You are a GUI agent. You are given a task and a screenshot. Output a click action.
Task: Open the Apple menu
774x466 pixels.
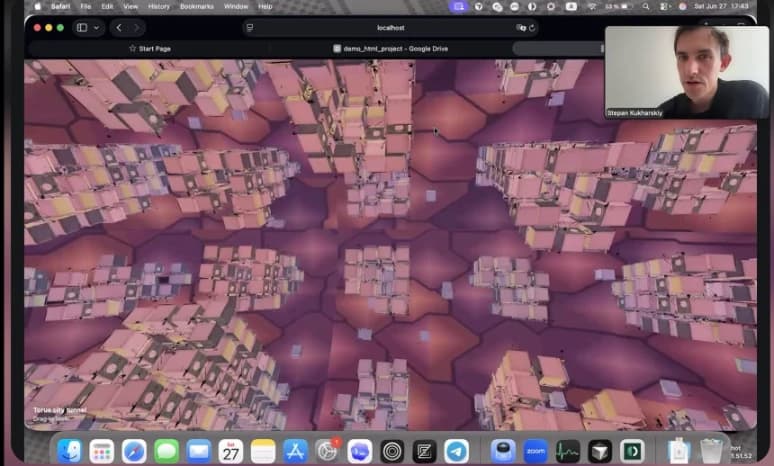pyautogui.click(x=37, y=6)
